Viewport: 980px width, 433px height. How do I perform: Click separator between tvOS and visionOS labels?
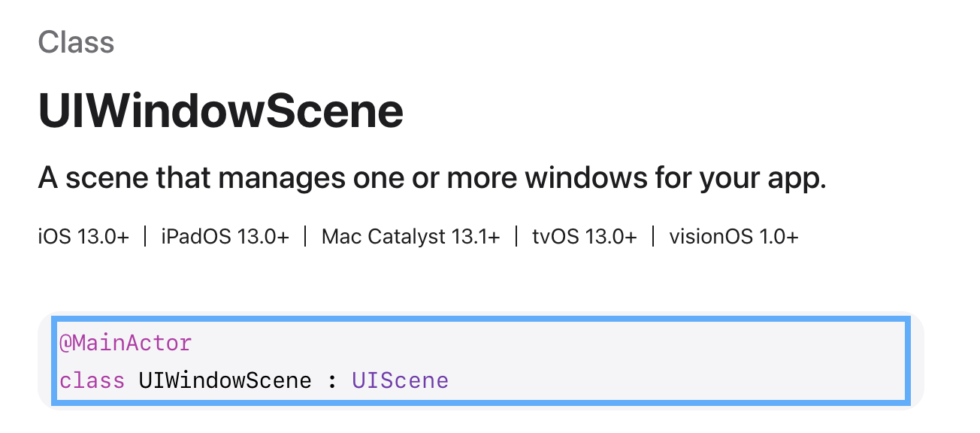pyautogui.click(x=653, y=237)
